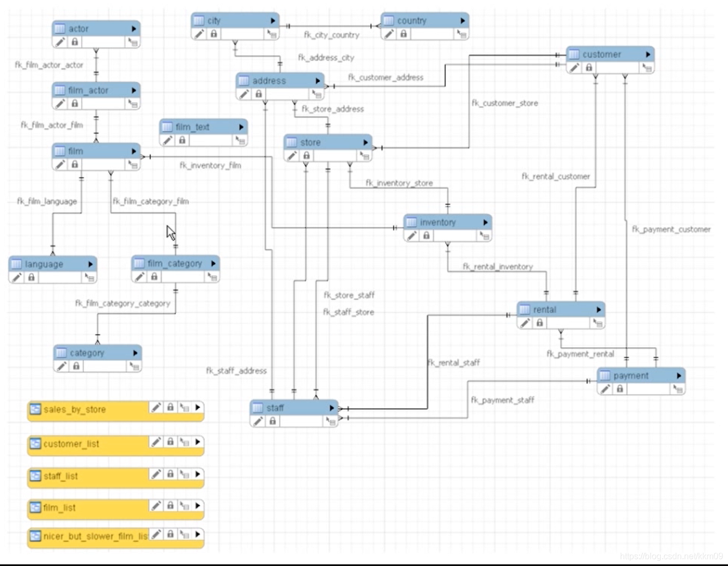Click the edit pencil on staff_list view
728x566 pixels.
coord(156,474)
